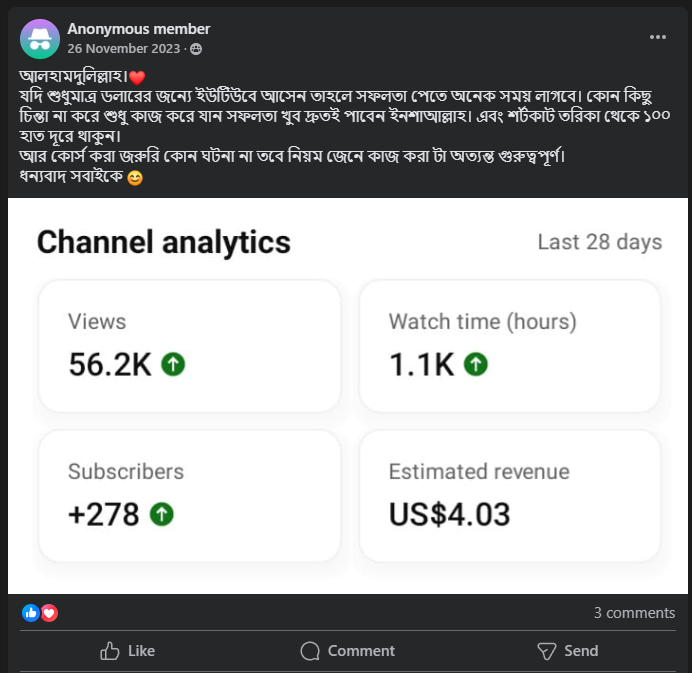Click the blue like reaction icon
This screenshot has height=673, width=692.
30,613
